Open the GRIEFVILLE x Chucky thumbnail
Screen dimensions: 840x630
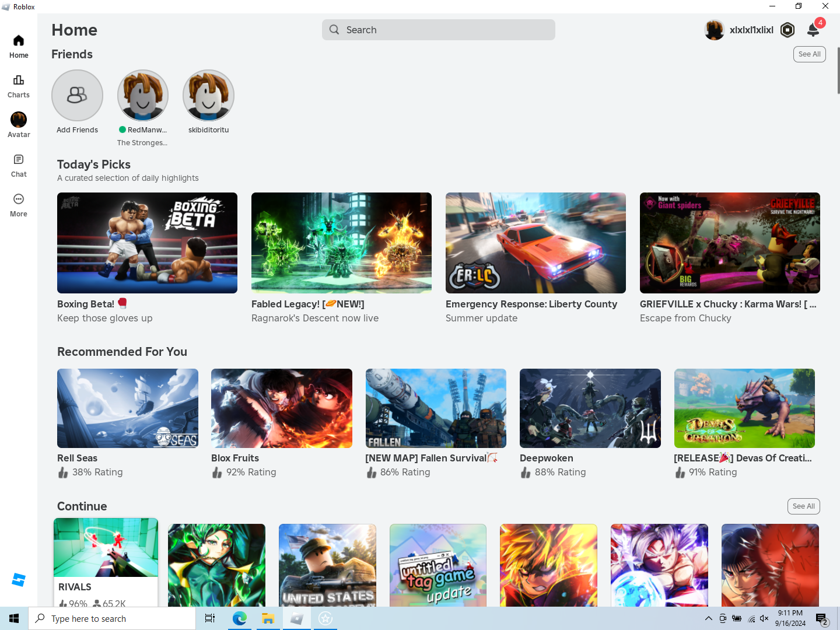[730, 243]
